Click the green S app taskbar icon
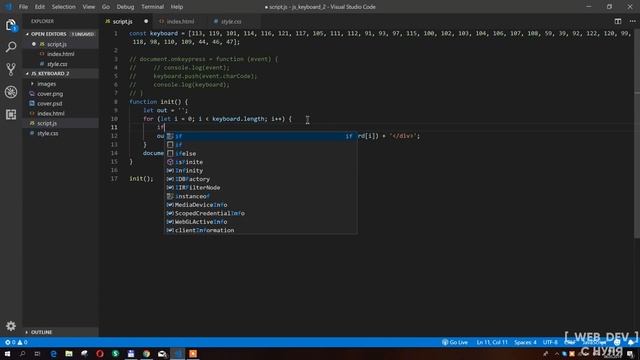640x360 pixels. [116, 353]
